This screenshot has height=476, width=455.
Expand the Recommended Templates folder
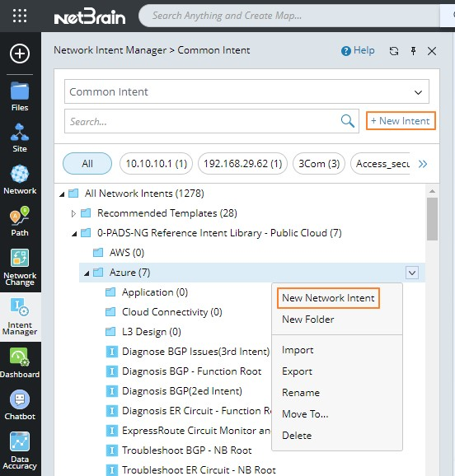[x=73, y=213]
